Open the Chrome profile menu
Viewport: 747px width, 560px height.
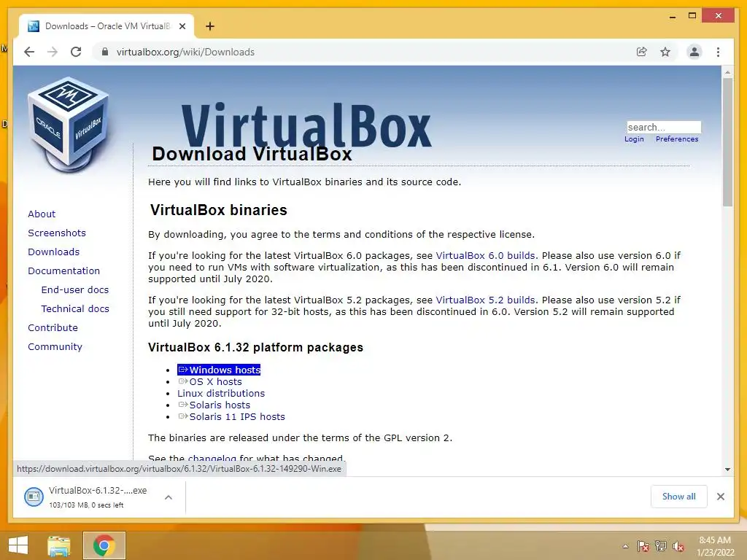pyautogui.click(x=694, y=52)
